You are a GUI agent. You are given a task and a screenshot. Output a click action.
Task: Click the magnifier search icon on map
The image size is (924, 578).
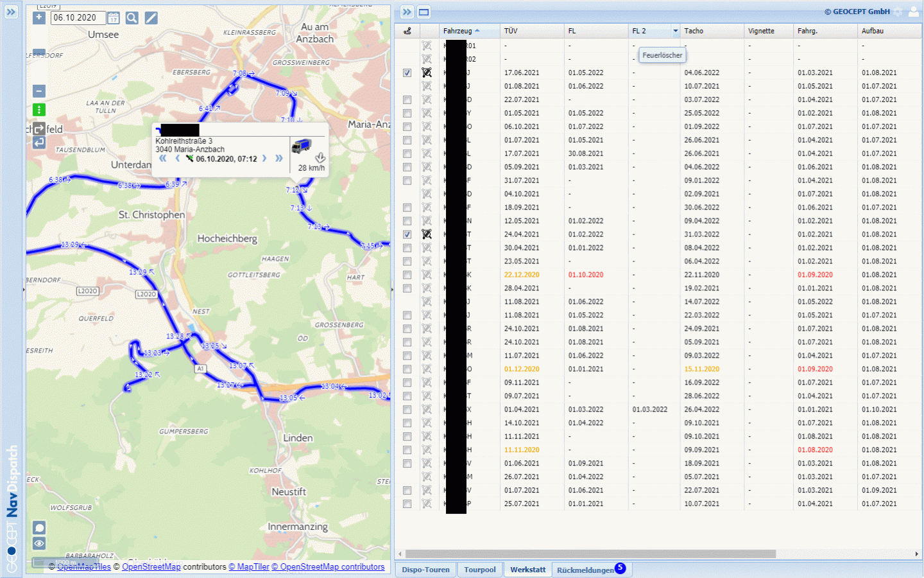[132, 18]
